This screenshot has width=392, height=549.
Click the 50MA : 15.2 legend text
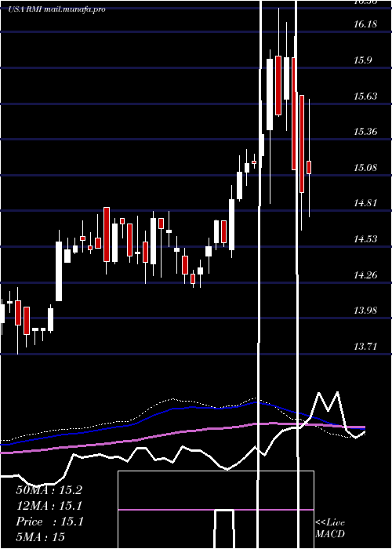(49, 490)
